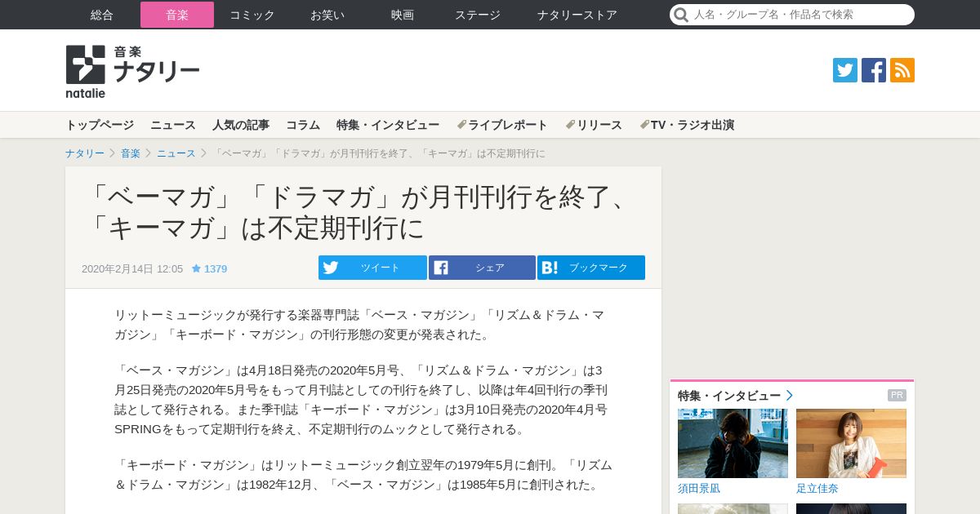This screenshot has width=980, height=514.
Task: Open the 総合 tab
Action: [102, 15]
